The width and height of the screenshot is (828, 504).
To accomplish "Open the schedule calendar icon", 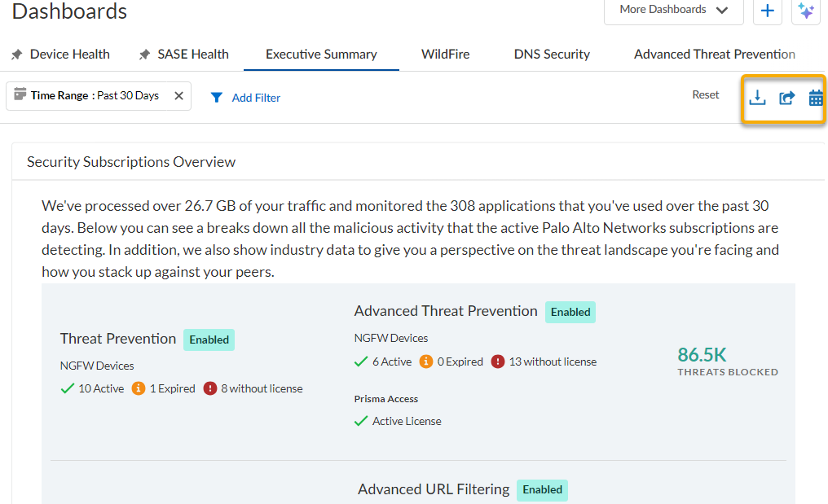I will (816, 98).
